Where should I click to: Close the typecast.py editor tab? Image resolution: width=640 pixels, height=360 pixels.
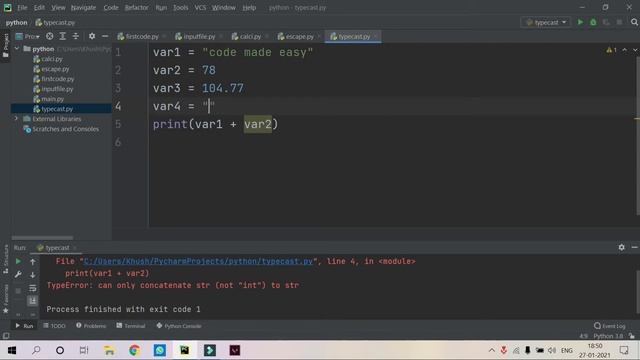[x=376, y=36]
